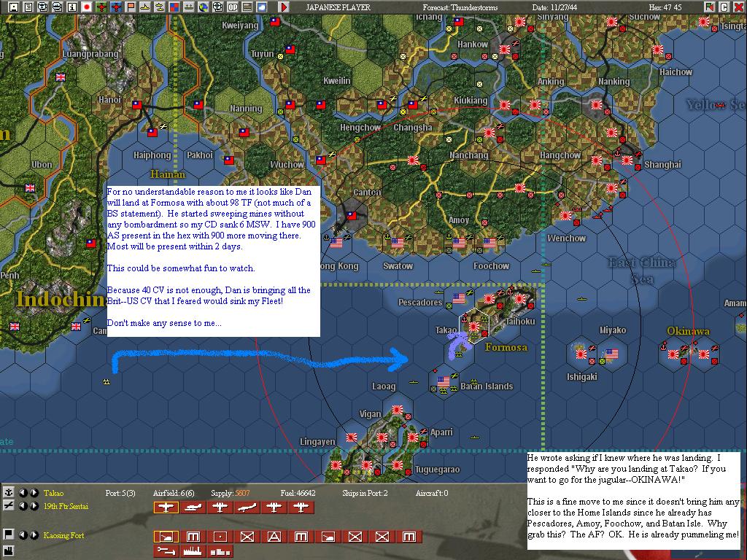Select next air unit after 19th Ftr Sentai
The image size is (747, 560).
(34, 506)
